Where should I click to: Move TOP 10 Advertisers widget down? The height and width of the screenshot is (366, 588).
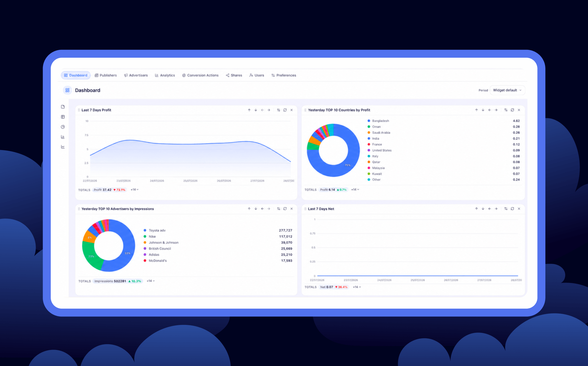256,209
